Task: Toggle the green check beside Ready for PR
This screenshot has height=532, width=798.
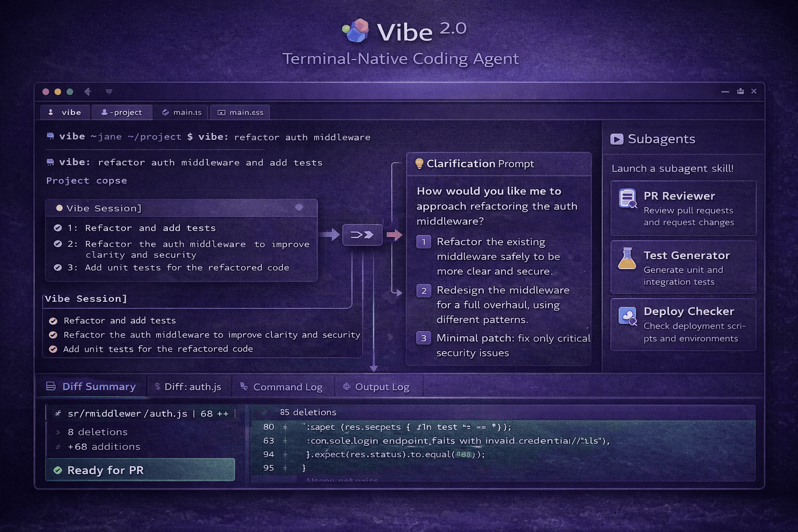Action: click(58, 470)
